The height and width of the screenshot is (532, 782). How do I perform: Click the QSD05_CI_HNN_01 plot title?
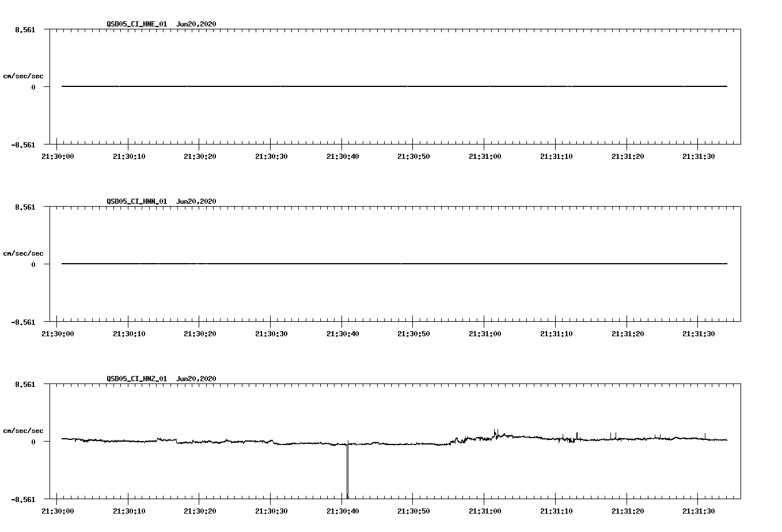pyautogui.click(x=137, y=202)
